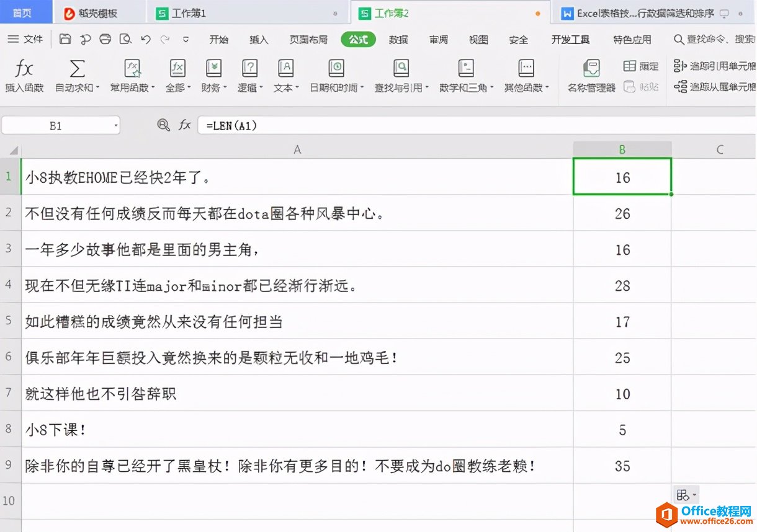
Task: Expand the 常用函数 dropdown arrow
Action: point(152,88)
